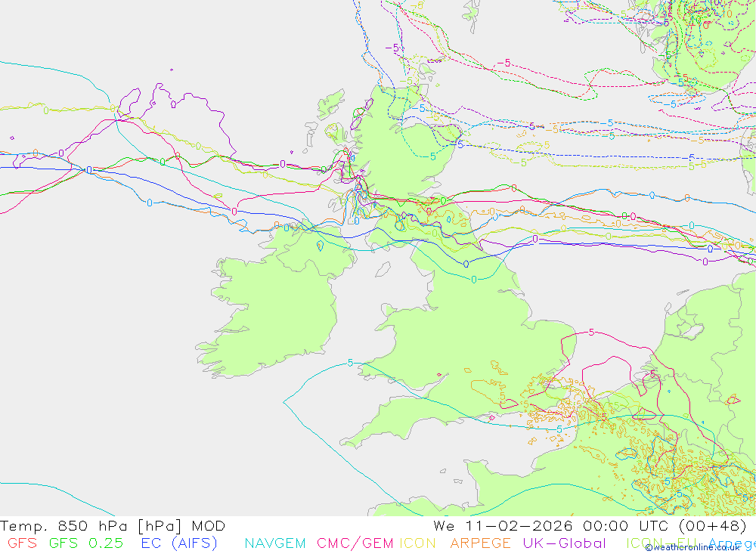Click the orange ARPEGE legend label
Viewport: 756px width, 554px height.
pos(480,543)
